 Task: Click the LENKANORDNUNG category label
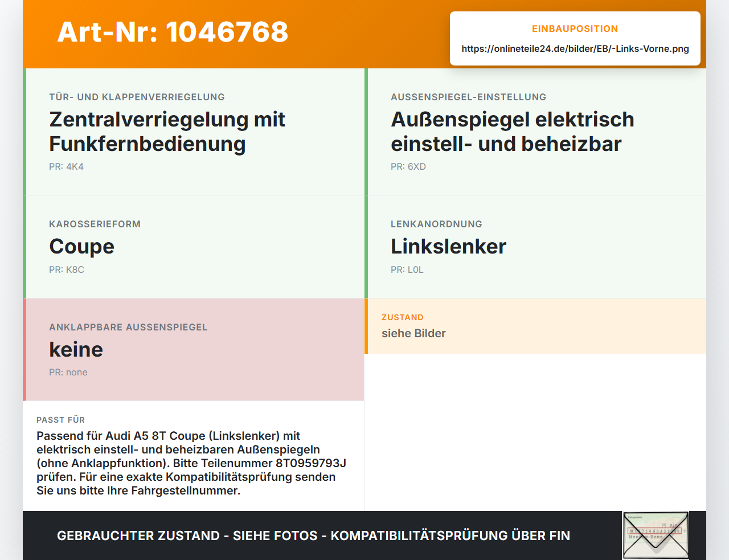pos(436,224)
